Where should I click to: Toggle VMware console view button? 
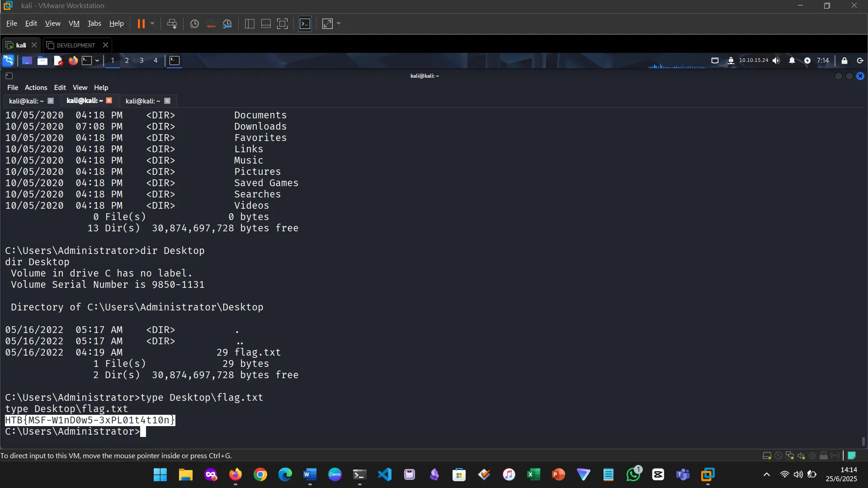click(305, 24)
